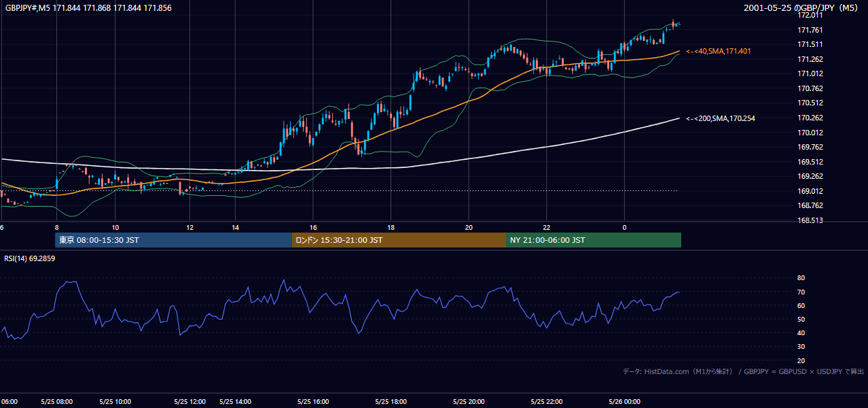Click the hour 22 tick on price chart axis
This screenshot has width=868, height=408.
click(x=547, y=227)
